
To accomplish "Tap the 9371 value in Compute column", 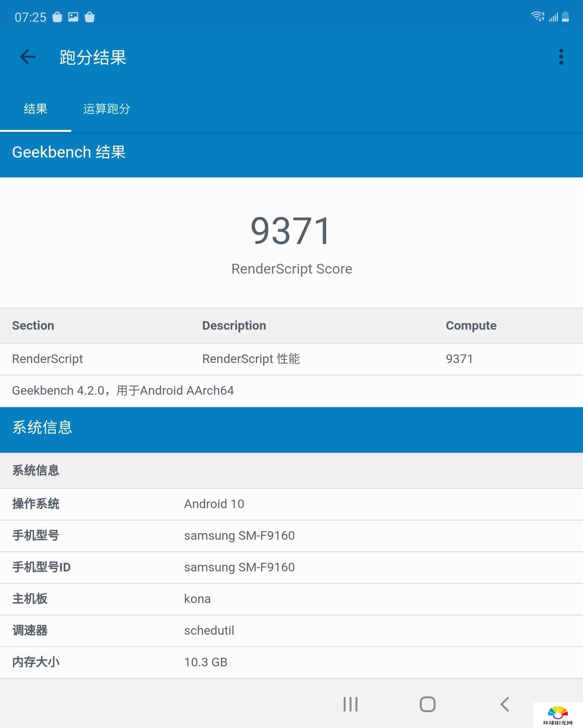I will point(459,359).
